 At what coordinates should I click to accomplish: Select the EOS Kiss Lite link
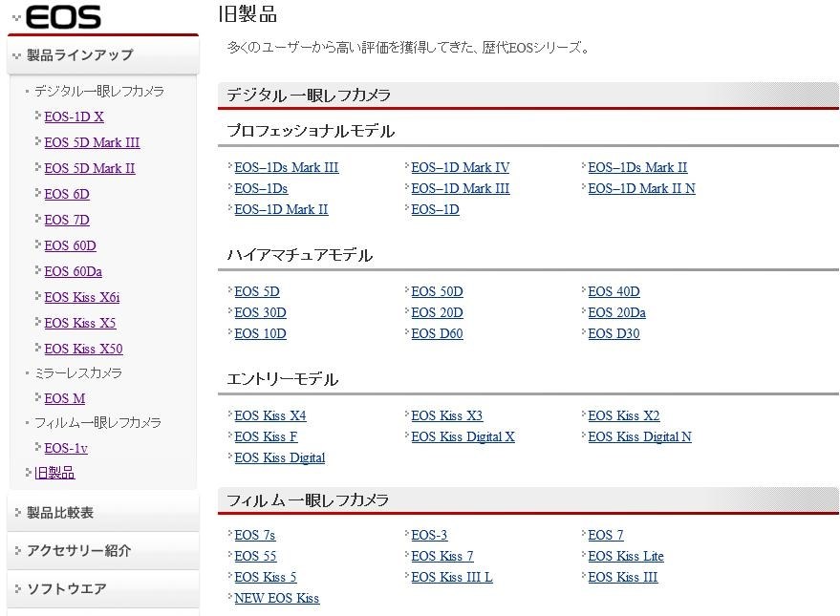625,556
